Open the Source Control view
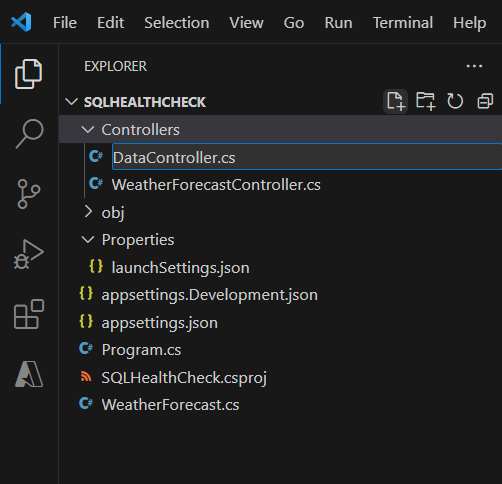The height and width of the screenshot is (484, 502). point(29,194)
